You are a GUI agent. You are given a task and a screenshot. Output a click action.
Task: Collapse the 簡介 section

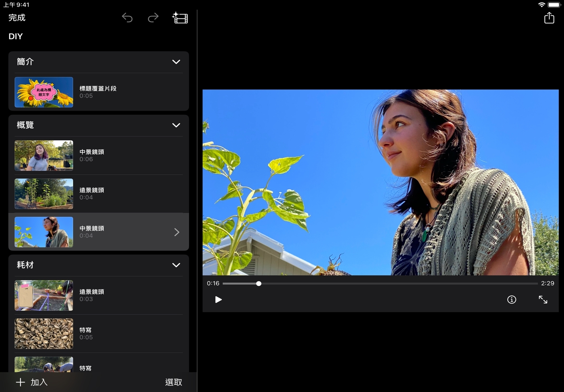click(176, 62)
